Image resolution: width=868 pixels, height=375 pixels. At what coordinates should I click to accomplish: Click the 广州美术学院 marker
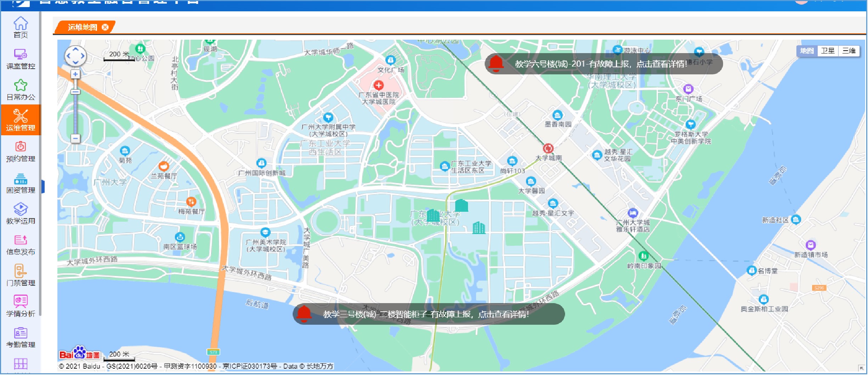[x=265, y=232]
